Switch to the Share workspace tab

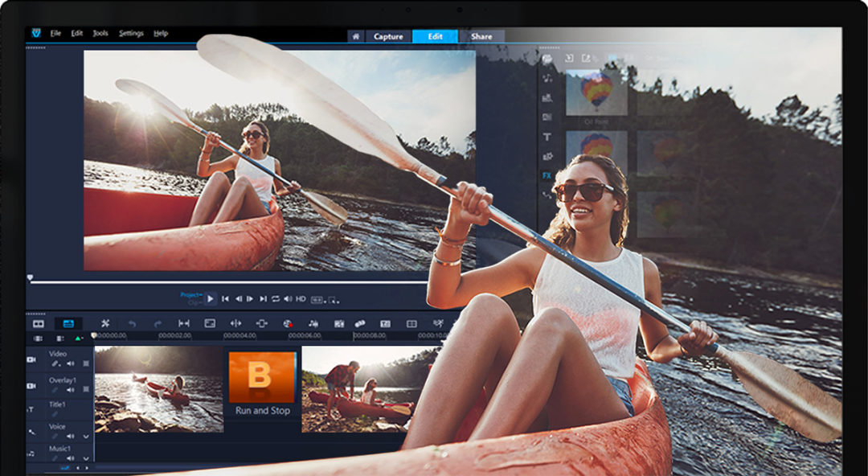pyautogui.click(x=481, y=36)
